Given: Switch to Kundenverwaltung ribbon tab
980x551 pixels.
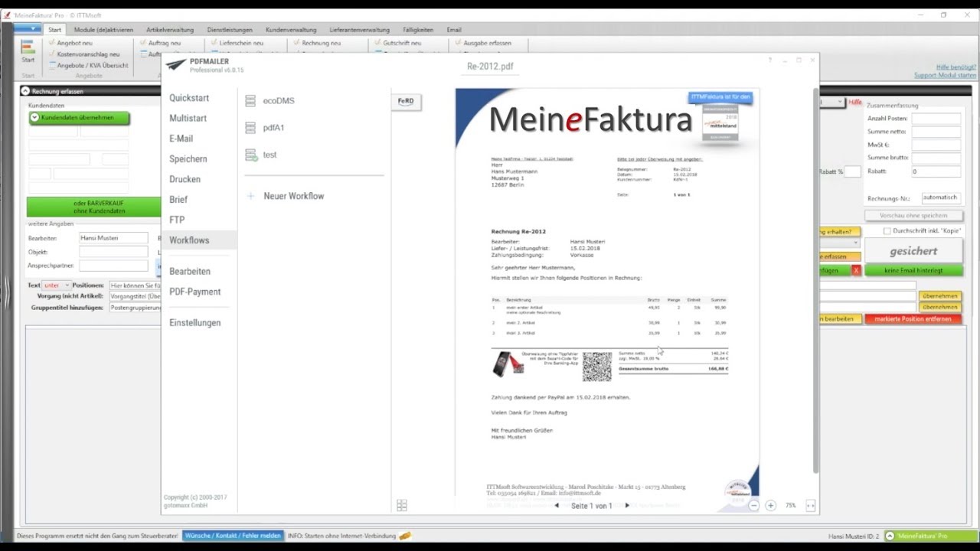Looking at the screenshot, I should [x=291, y=30].
